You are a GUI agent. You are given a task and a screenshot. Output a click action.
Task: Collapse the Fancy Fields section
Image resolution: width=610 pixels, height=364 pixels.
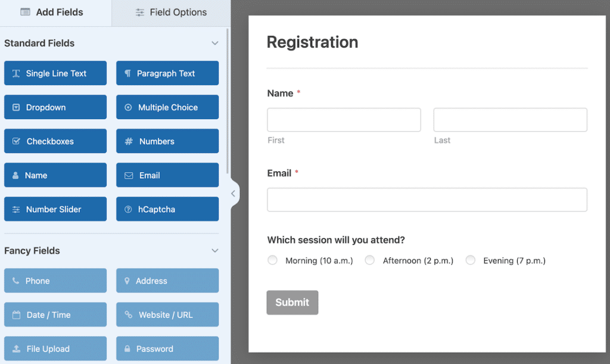click(x=215, y=251)
